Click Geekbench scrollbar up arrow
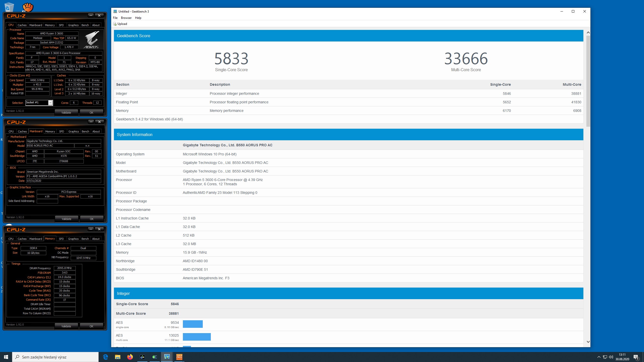The height and width of the screenshot is (362, 644). point(588,33)
